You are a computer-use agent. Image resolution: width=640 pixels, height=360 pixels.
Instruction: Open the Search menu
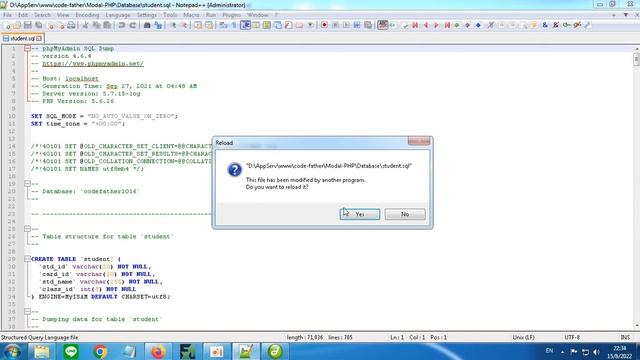42,15
